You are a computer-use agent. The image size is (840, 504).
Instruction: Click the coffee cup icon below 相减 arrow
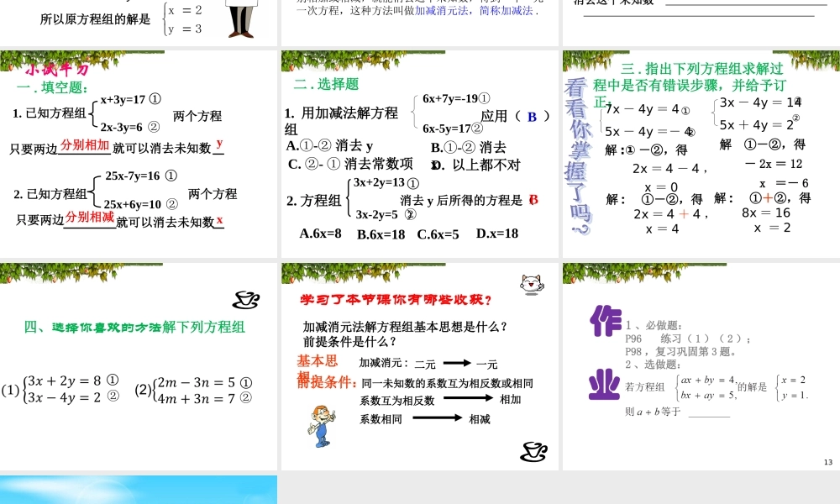click(533, 452)
